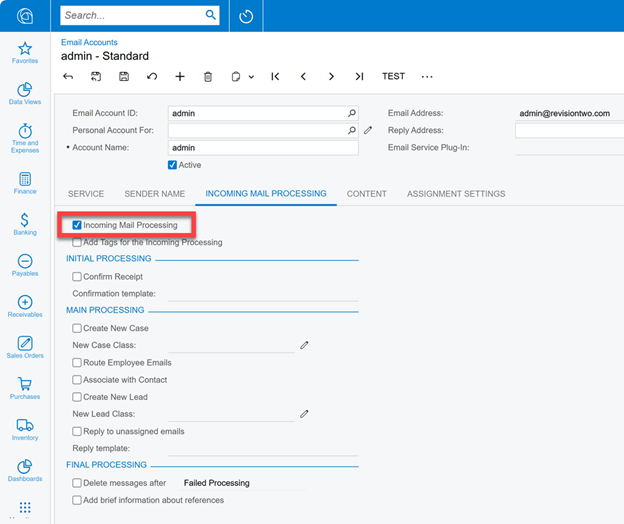Image resolution: width=624 pixels, height=524 pixels.
Task: Go to last record
Action: (359, 76)
